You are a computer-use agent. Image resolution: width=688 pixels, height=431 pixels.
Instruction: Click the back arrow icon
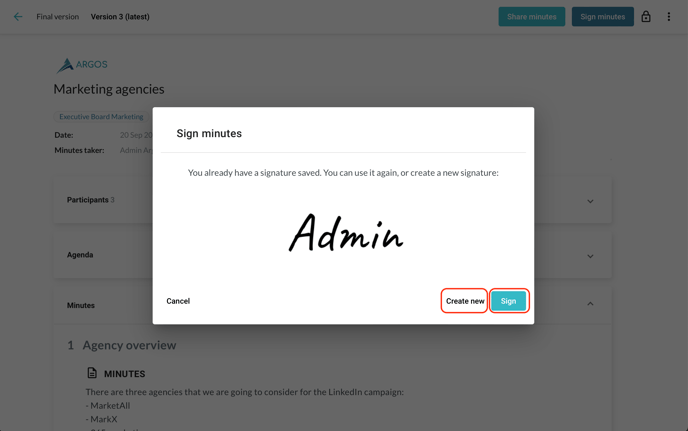pyautogui.click(x=18, y=17)
